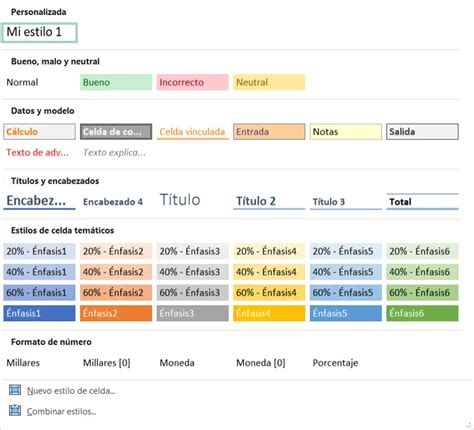The image size is (474, 430).
Task: Apply the 20% - Énfasis1 style
Action: tap(39, 251)
